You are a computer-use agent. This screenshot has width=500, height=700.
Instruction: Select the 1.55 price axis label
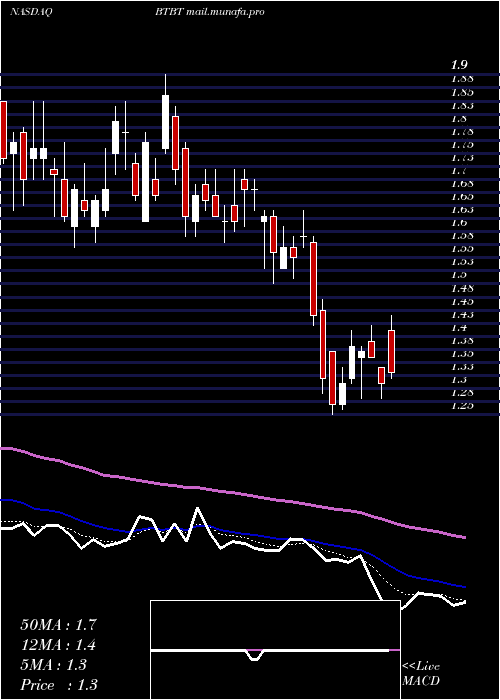point(460,248)
